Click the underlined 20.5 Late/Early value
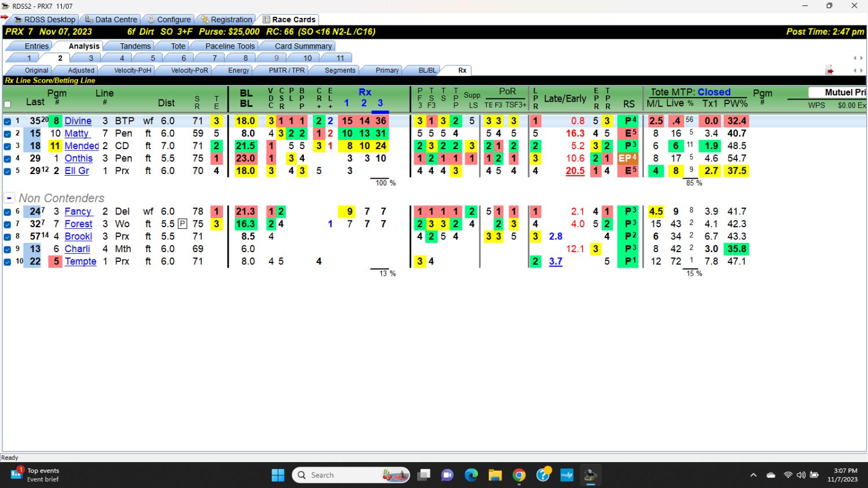The height and width of the screenshot is (488, 868). pos(575,171)
